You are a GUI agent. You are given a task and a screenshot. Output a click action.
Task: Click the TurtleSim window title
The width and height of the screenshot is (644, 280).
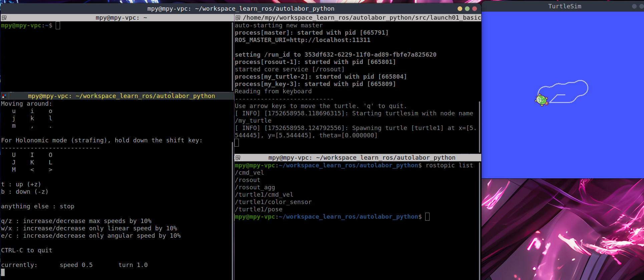click(564, 6)
